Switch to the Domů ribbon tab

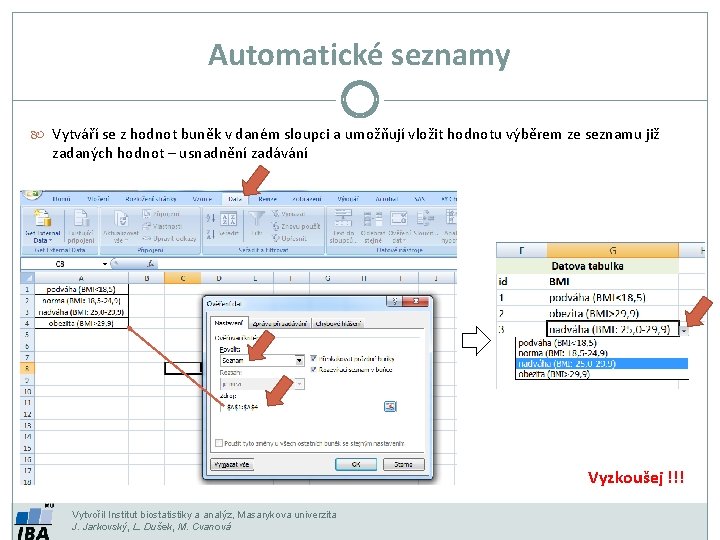[x=61, y=199]
